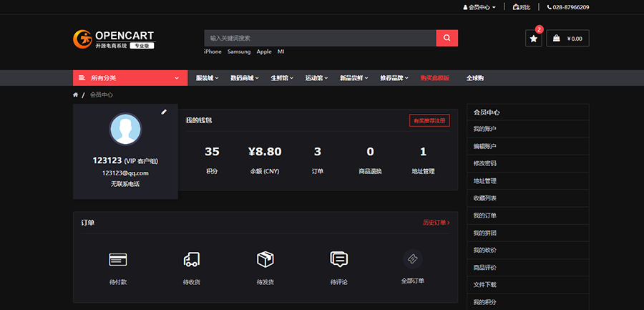Open the 全部订单 ticket icon
This screenshot has width=644, height=310.
pyautogui.click(x=412, y=258)
